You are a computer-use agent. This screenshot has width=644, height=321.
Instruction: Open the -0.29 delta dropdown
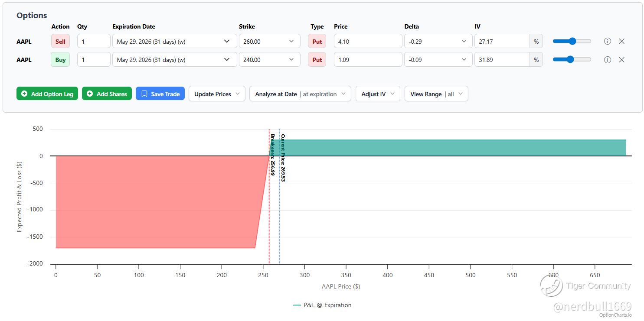pyautogui.click(x=438, y=42)
